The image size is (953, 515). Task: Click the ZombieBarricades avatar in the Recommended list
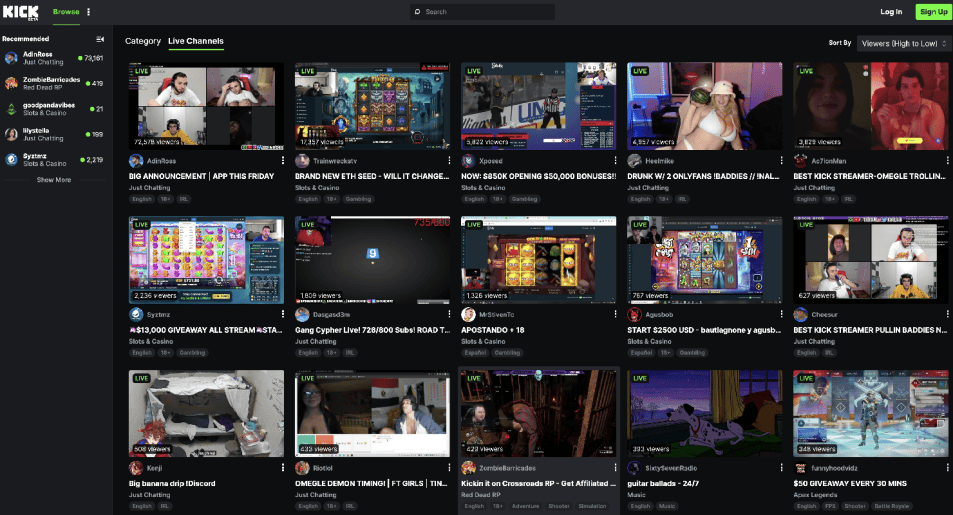(11, 83)
